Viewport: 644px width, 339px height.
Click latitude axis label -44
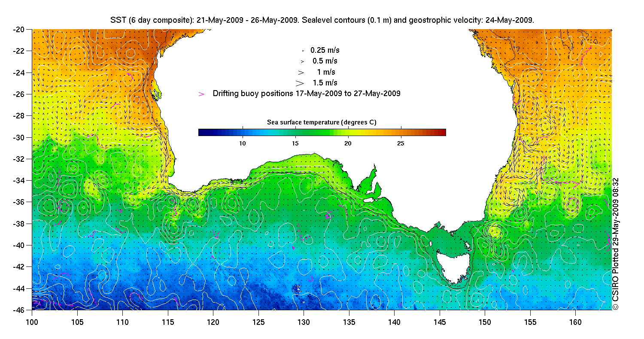[19, 288]
